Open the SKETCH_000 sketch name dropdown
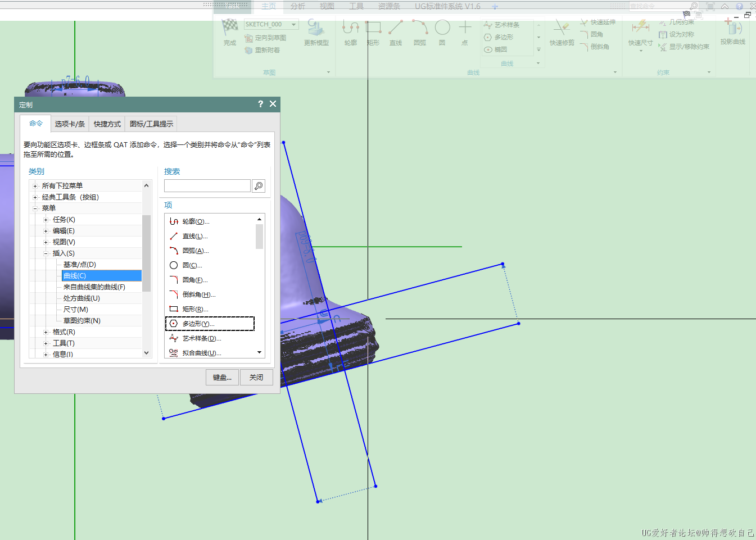756x540 pixels. click(293, 24)
